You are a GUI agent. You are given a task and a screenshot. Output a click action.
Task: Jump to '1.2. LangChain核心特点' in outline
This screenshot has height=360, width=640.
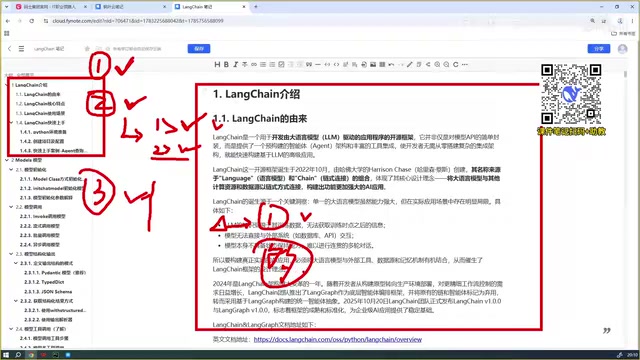[40, 104]
